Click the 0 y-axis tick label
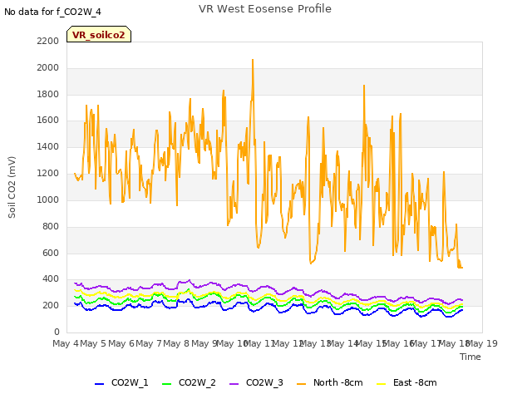 coord(57,332)
